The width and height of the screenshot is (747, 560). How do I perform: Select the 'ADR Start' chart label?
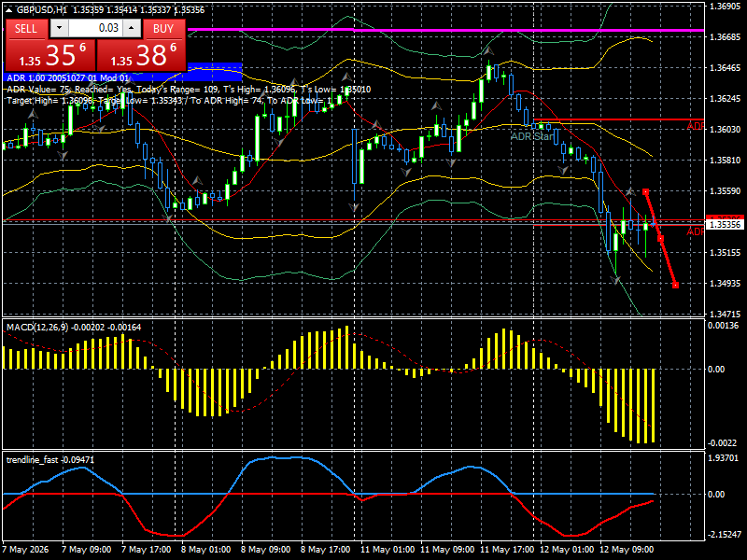pos(532,136)
